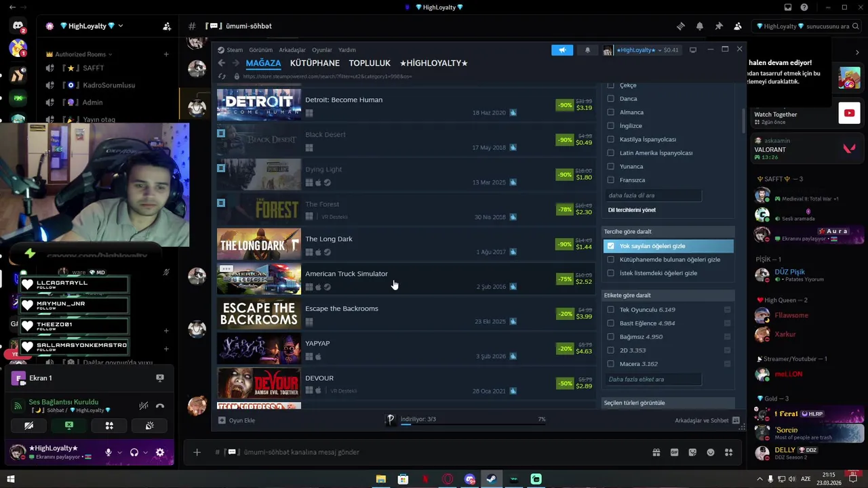The width and height of the screenshot is (868, 488).
Task: Go forward with Steam forward arrow
Action: (235, 63)
